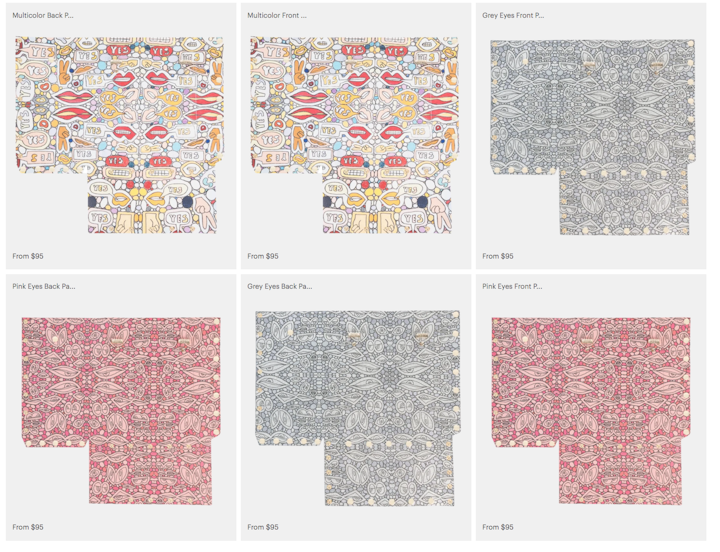Image resolution: width=720 pixels, height=552 pixels.
Task: Select From $95 price under Grey Eyes Back
Action: click(x=263, y=527)
